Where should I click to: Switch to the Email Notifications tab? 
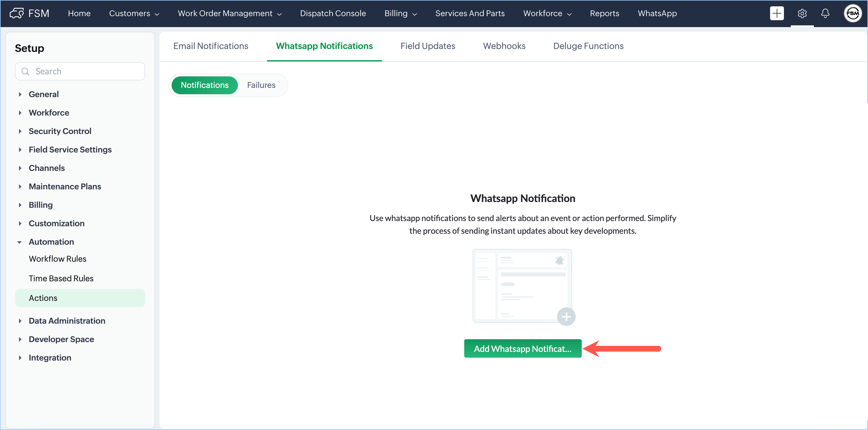211,46
